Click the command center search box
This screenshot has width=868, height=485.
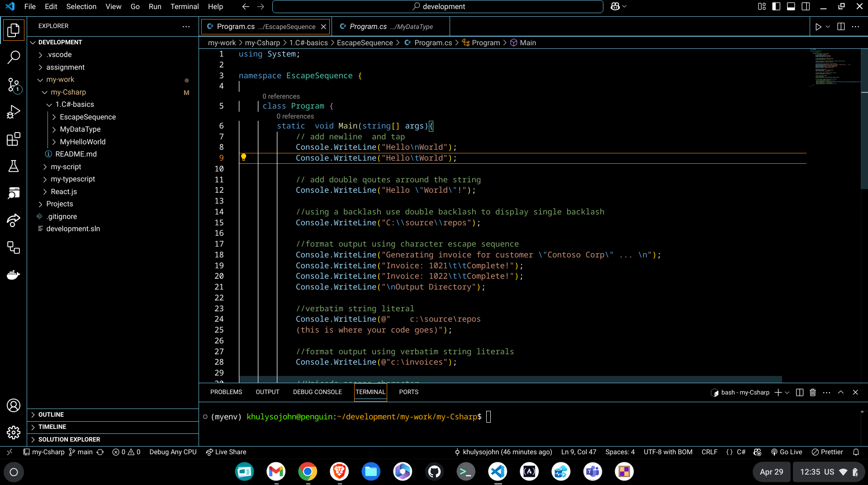click(438, 6)
